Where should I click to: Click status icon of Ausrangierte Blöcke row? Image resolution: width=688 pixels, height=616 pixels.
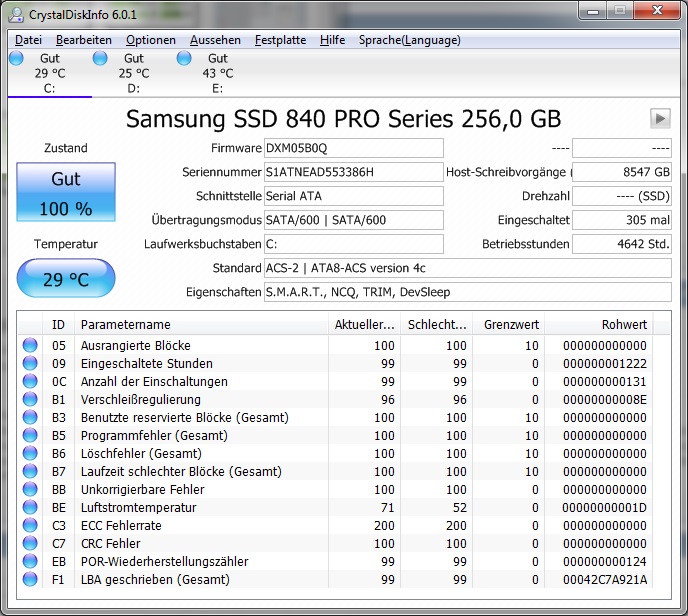click(30, 345)
